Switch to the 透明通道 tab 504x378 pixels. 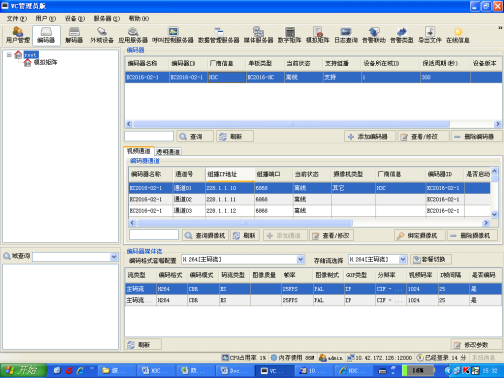[x=168, y=152]
